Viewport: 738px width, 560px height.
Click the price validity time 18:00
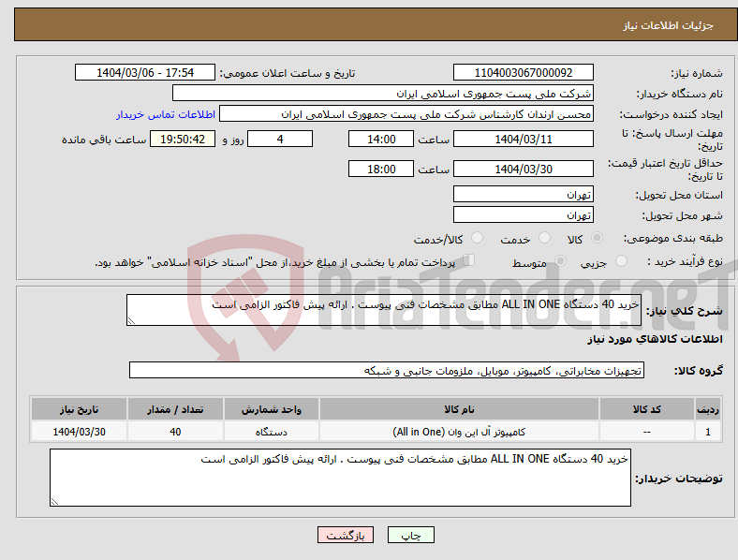(381, 169)
